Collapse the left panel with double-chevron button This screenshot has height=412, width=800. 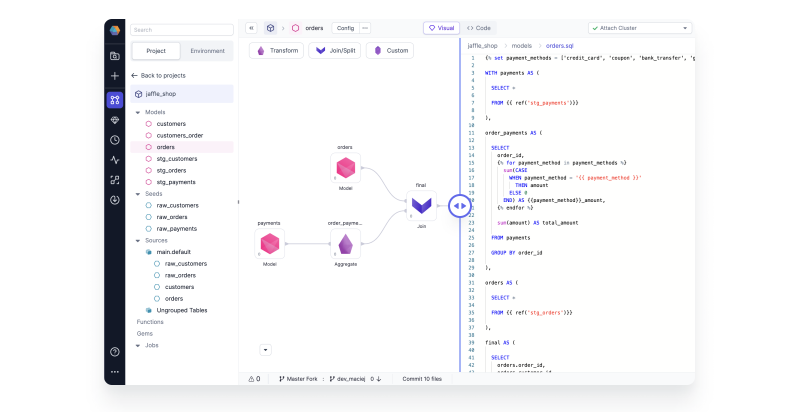click(x=251, y=28)
